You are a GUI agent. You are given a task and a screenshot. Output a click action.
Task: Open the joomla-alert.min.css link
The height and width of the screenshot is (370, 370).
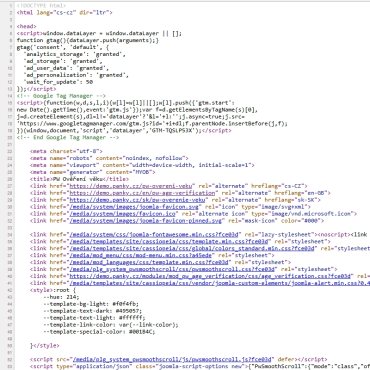[x=220, y=283]
